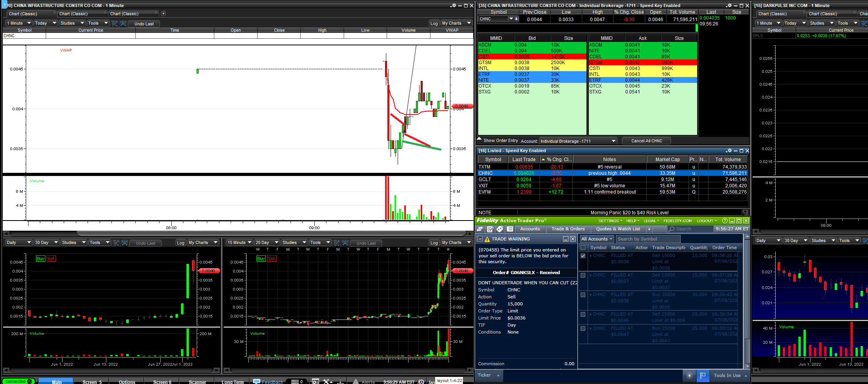Expand the CHNC symbol dropdown in Level 2

511,19
